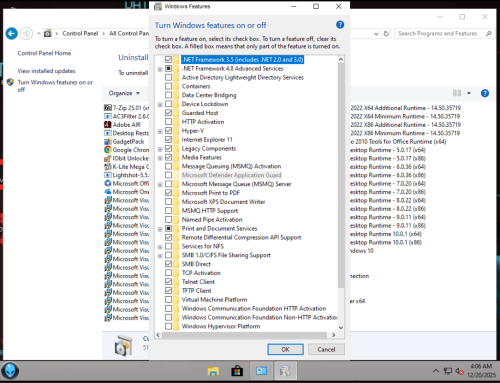Click the refresh icon beside address bar
This screenshot has width=500, height=383.
[x=386, y=34]
